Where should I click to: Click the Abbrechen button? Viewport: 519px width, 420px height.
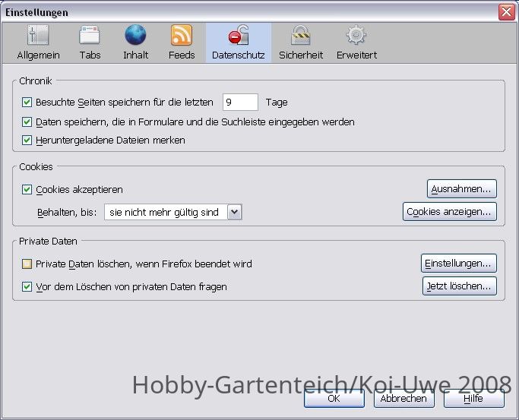pyautogui.click(x=403, y=399)
